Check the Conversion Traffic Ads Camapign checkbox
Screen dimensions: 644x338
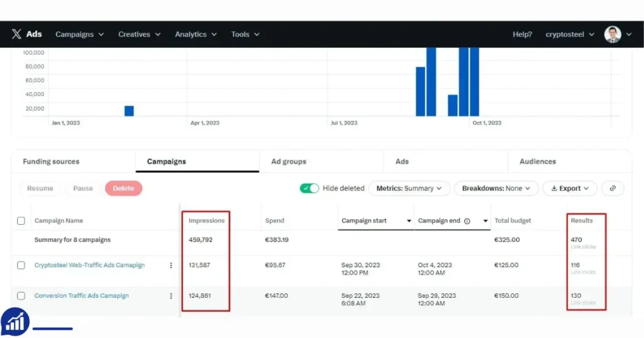click(21, 296)
